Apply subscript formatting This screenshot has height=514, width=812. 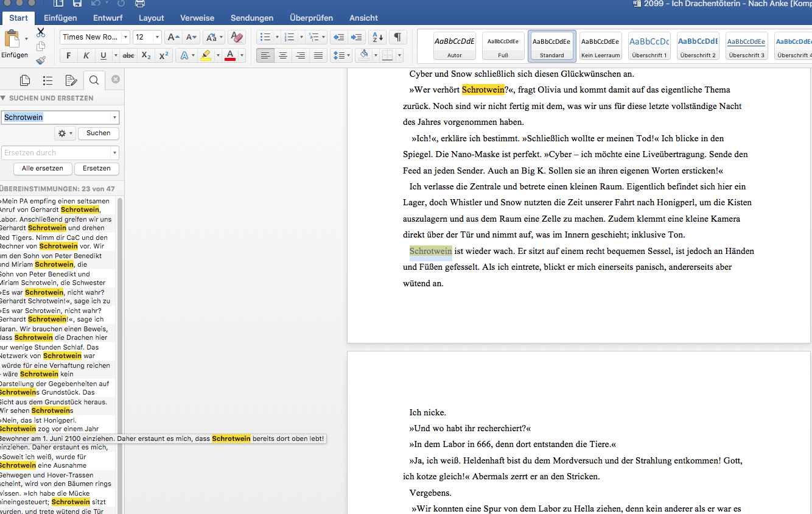coord(146,55)
